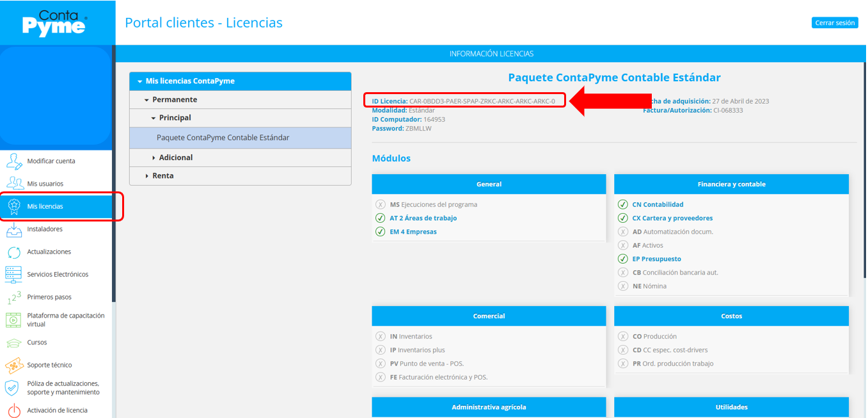Click the INFORMACIÓN LICENCIAS banner
Image resolution: width=868 pixels, height=418 pixels.
click(x=491, y=54)
